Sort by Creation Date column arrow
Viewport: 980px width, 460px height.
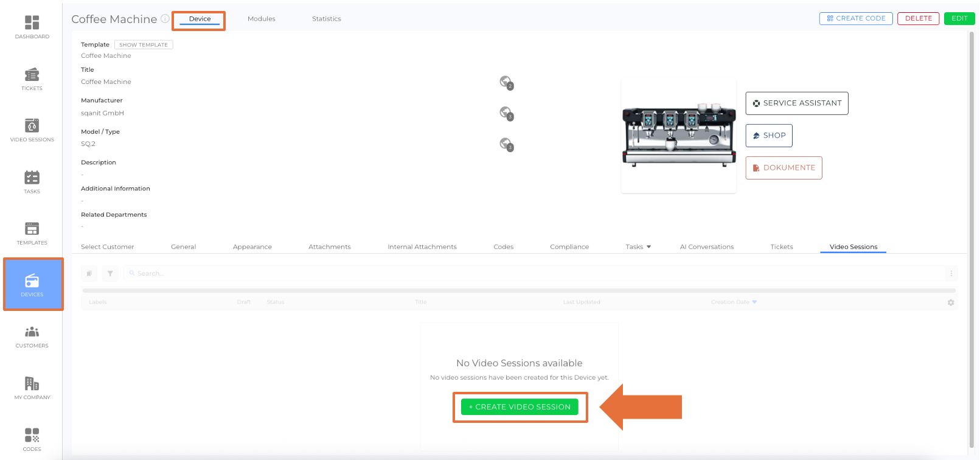(755, 302)
